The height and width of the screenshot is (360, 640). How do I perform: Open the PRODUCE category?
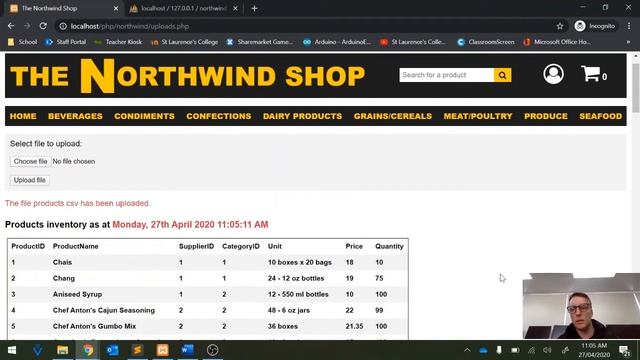point(546,116)
